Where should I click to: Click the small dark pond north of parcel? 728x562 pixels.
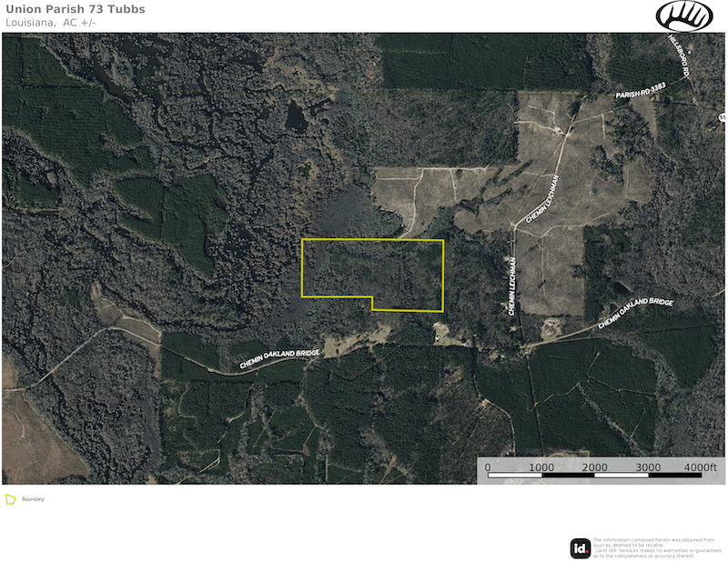pyautogui.click(x=296, y=117)
